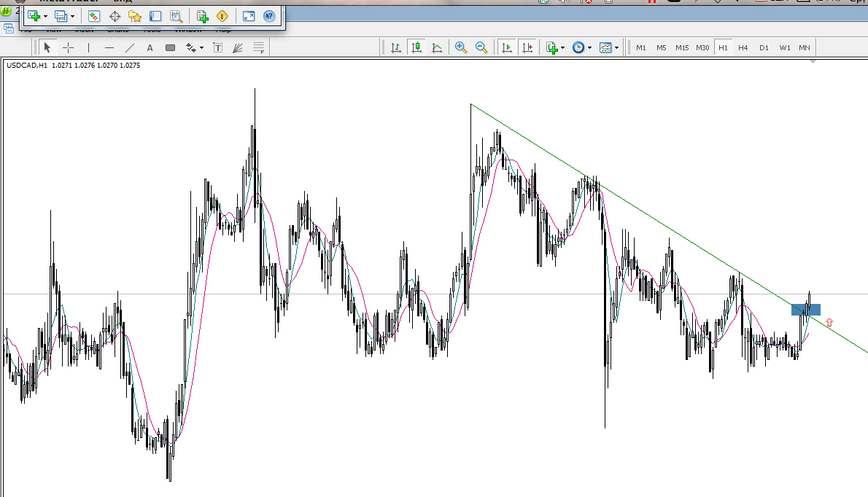The height and width of the screenshot is (497, 868).
Task: Switch timeframe to H4
Action: tap(743, 47)
